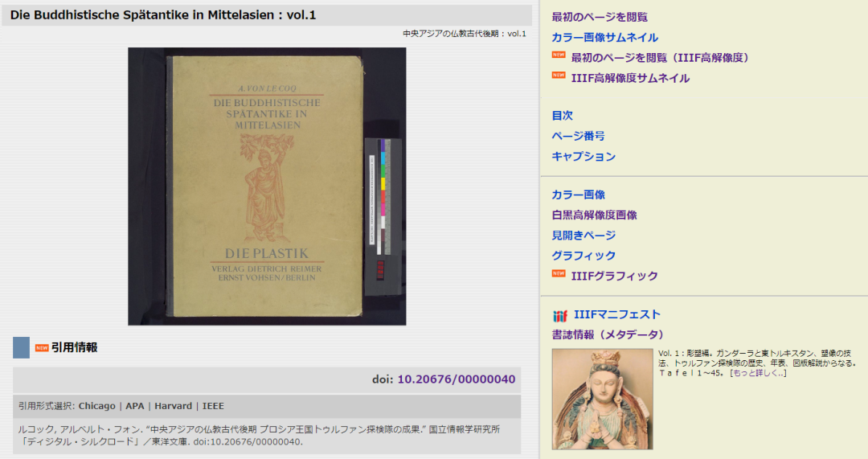The image size is (868, 459).
Task: Click the IIIF logo icon
Action: (559, 316)
